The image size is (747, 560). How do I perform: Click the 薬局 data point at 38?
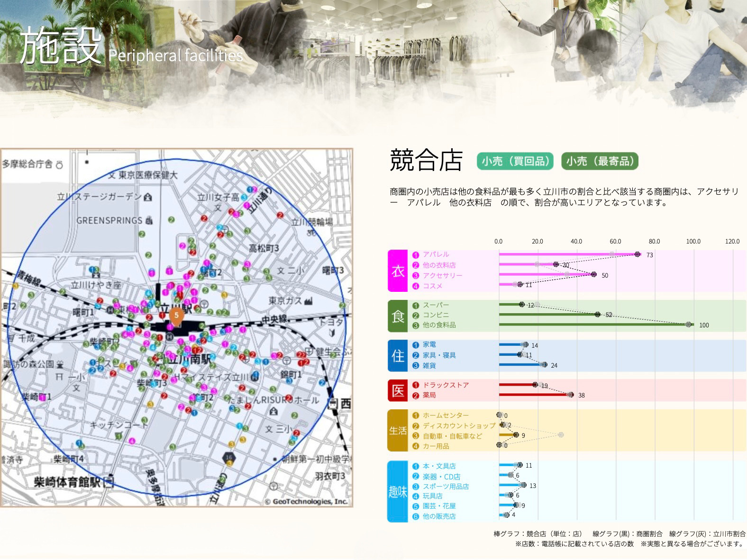571,395
